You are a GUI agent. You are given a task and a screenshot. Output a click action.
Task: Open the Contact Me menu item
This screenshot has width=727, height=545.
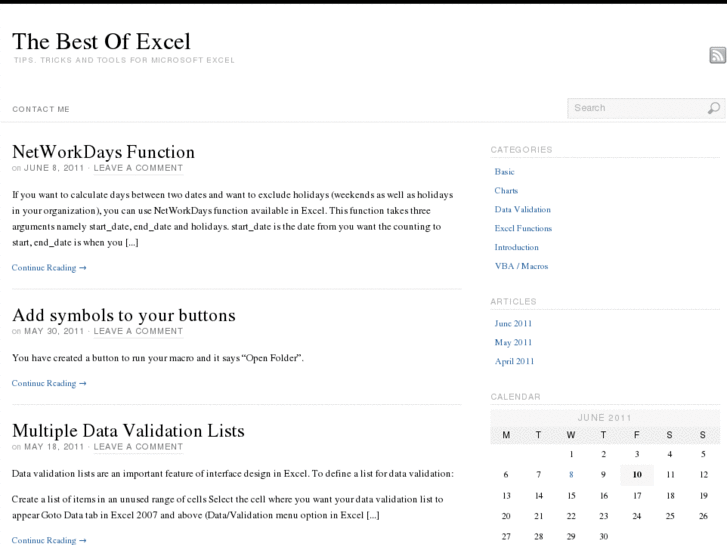pos(41,109)
